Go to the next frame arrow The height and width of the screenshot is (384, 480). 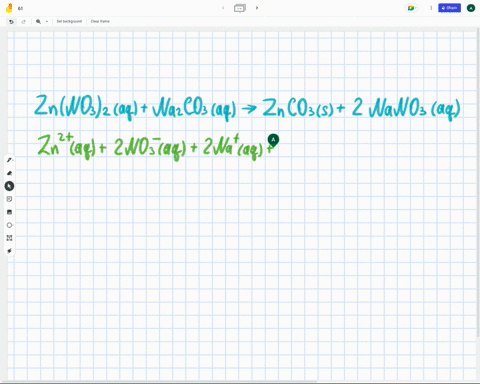pos(257,8)
